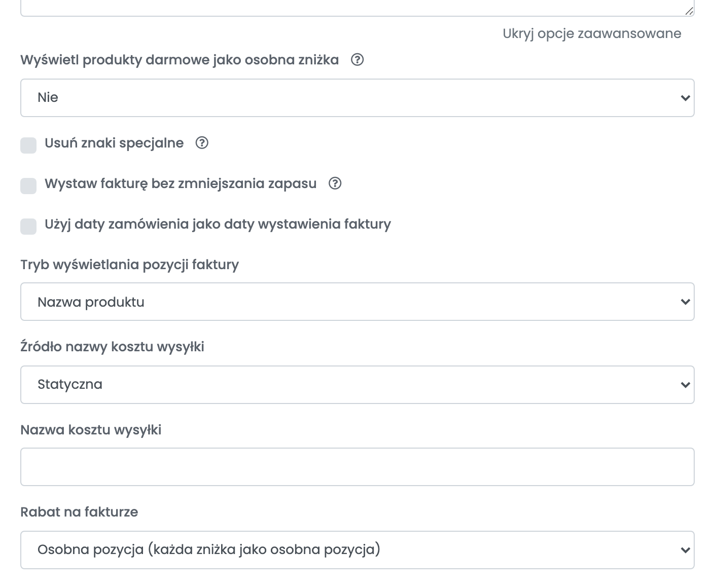Grab the textarea resize handle at top
This screenshot has width=715, height=588.
pos(689,11)
